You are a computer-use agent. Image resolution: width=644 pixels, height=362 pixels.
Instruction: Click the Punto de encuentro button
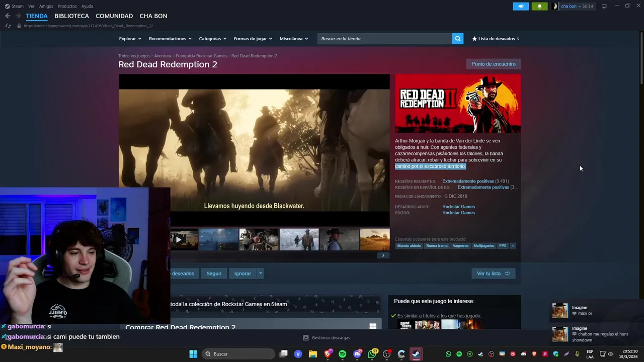coord(493,64)
